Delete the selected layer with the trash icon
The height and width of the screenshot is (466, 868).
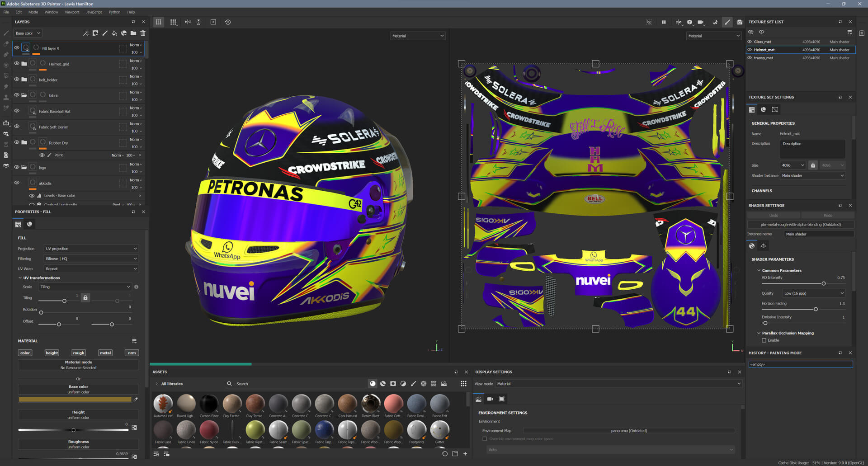(x=143, y=33)
